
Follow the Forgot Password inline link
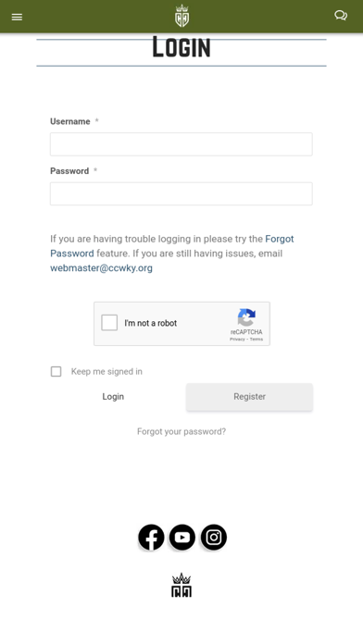click(x=172, y=246)
